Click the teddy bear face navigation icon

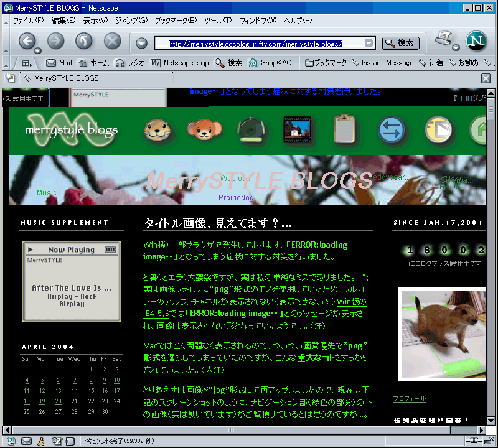[x=204, y=129]
